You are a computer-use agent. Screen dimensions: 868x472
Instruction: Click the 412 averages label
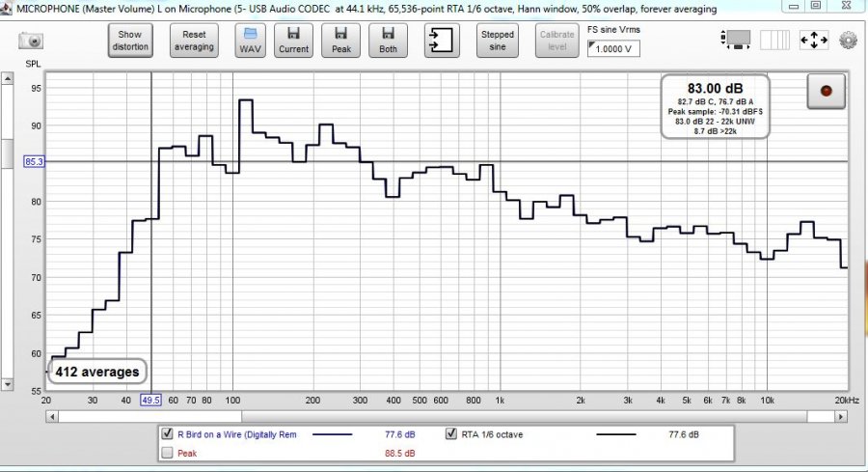click(97, 372)
